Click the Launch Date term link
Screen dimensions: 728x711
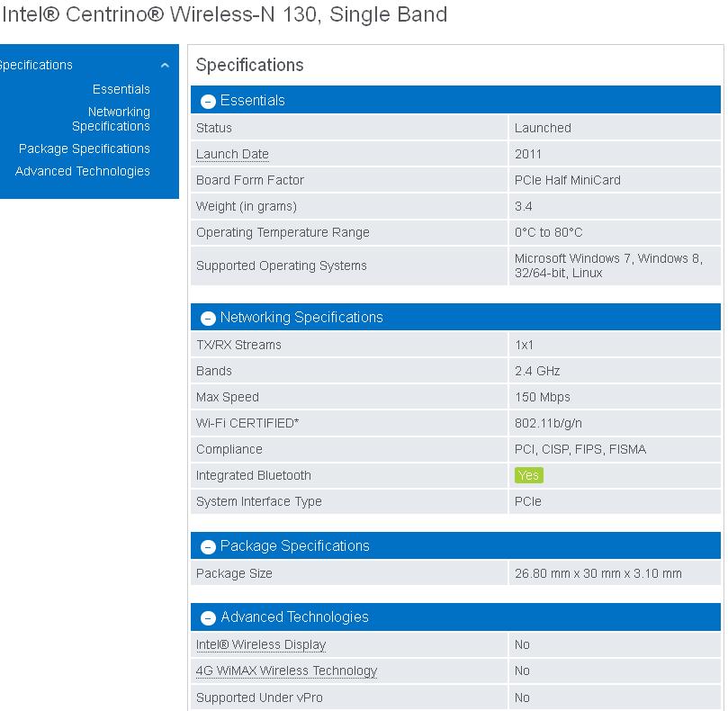[232, 154]
